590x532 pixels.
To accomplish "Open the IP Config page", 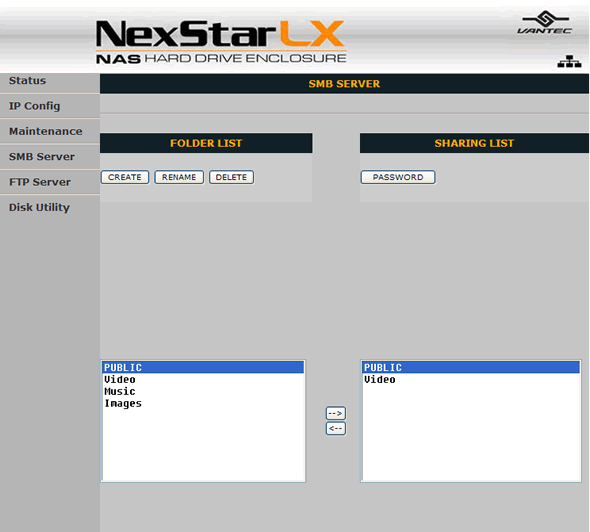I will point(34,106).
